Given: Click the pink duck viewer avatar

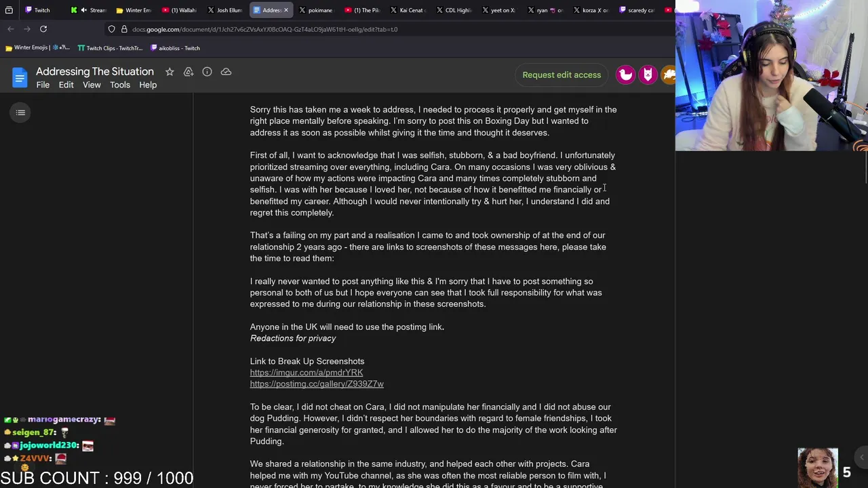Looking at the screenshot, I should 625,75.
